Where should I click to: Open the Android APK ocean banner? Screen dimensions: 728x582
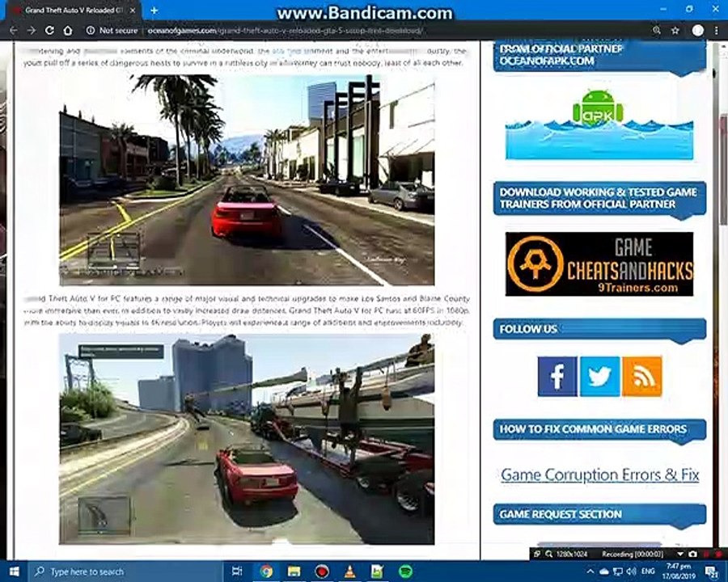[599, 124]
